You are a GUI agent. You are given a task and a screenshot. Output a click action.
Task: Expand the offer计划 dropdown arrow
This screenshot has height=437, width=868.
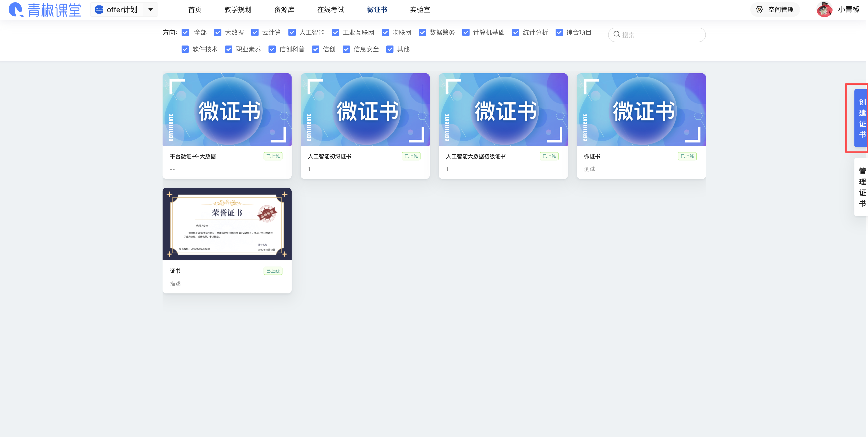(x=151, y=10)
